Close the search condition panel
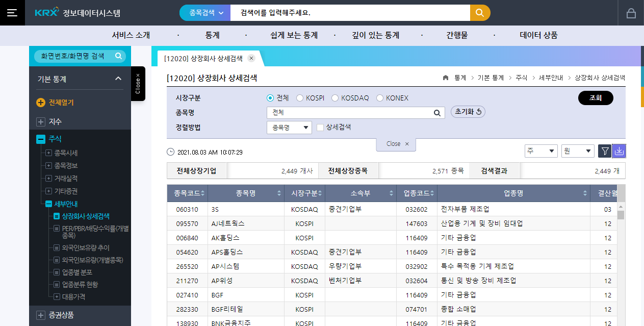Image resolution: width=644 pixels, height=326 pixels. [x=396, y=144]
